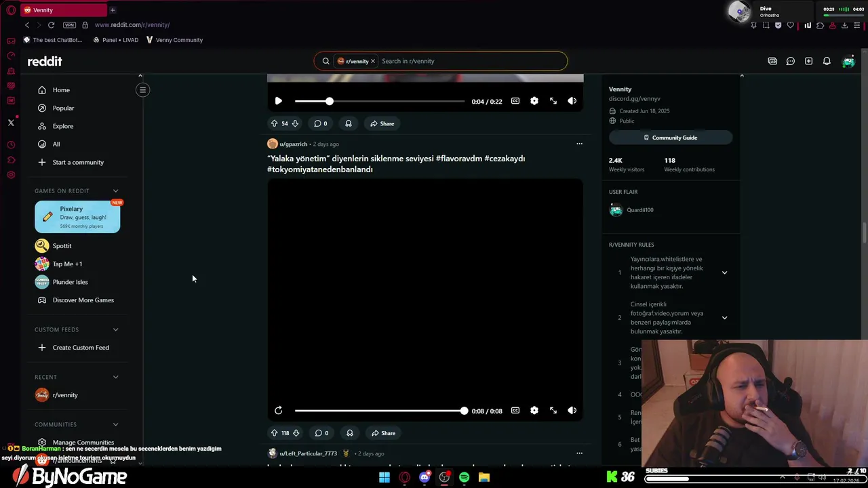This screenshot has height=488, width=868.
Task: Open comments on the 54-vote post
Action: [x=321, y=123]
